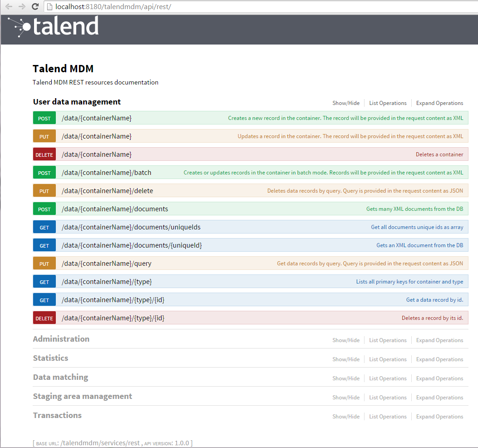478x448 pixels.
Task: Click 'Gets many XML documents from the DB'
Action: click(x=414, y=209)
